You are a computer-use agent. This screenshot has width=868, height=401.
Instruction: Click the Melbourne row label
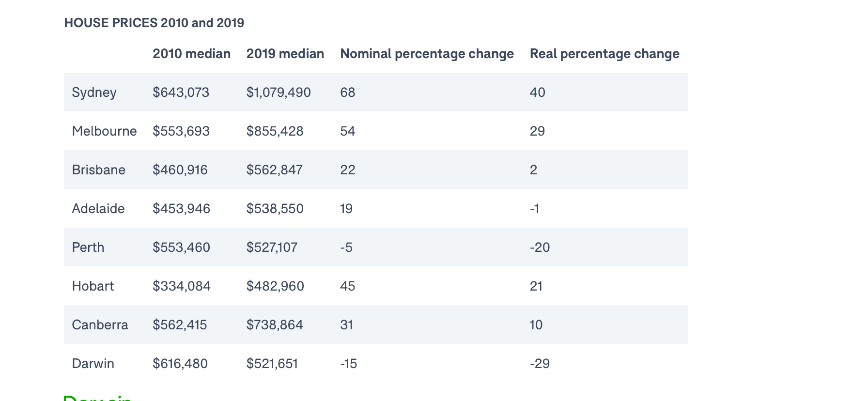104,131
